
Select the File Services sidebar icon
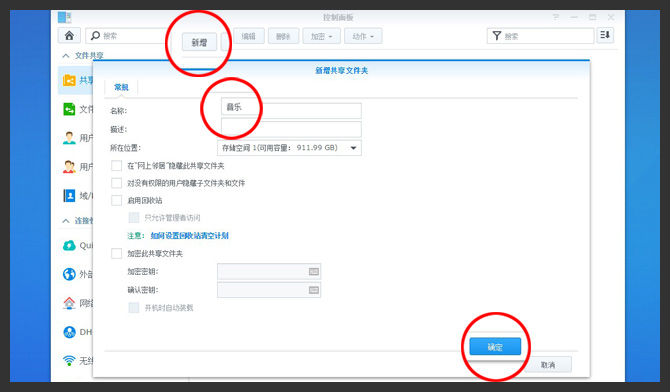(x=69, y=109)
